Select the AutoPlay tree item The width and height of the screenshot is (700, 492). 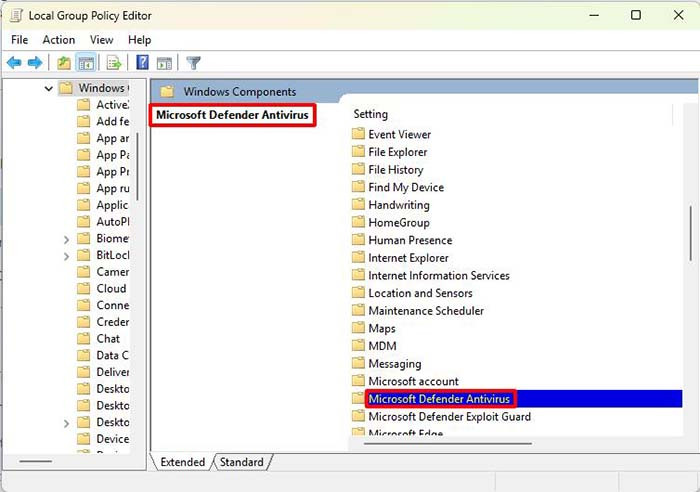(112, 222)
